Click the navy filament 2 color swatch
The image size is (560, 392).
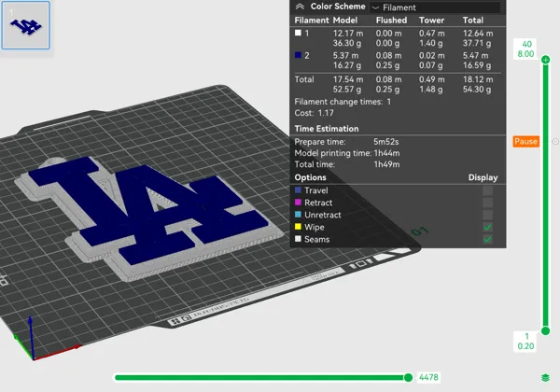(x=298, y=55)
